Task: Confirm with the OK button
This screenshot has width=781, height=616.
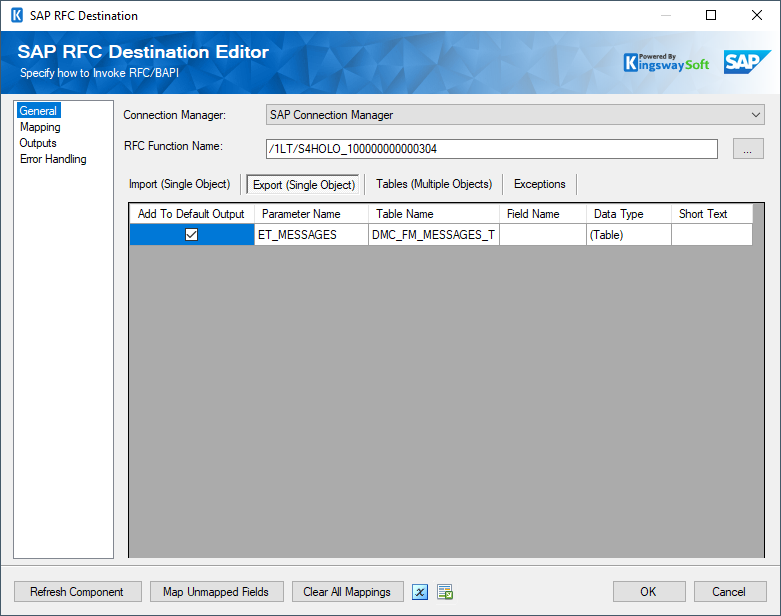Action: (x=649, y=592)
